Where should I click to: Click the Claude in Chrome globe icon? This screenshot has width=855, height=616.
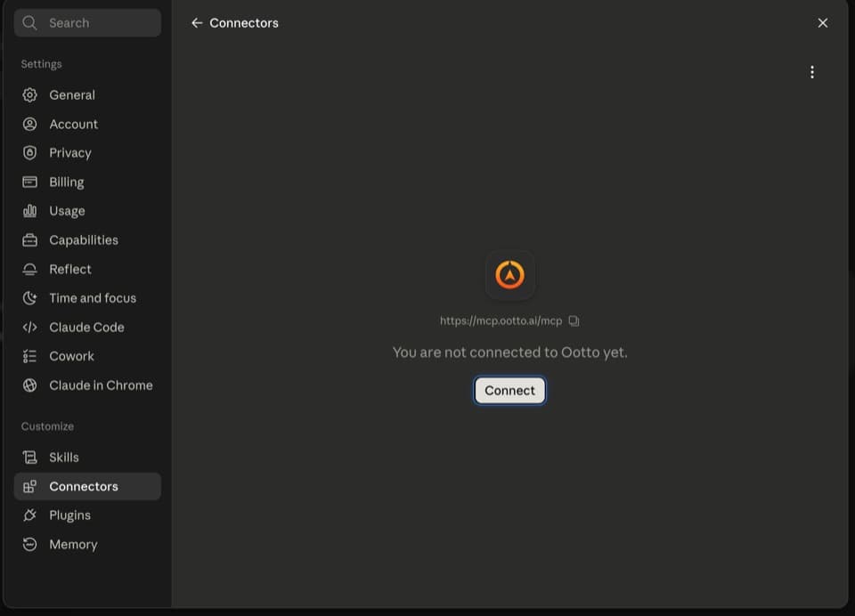pyautogui.click(x=30, y=385)
